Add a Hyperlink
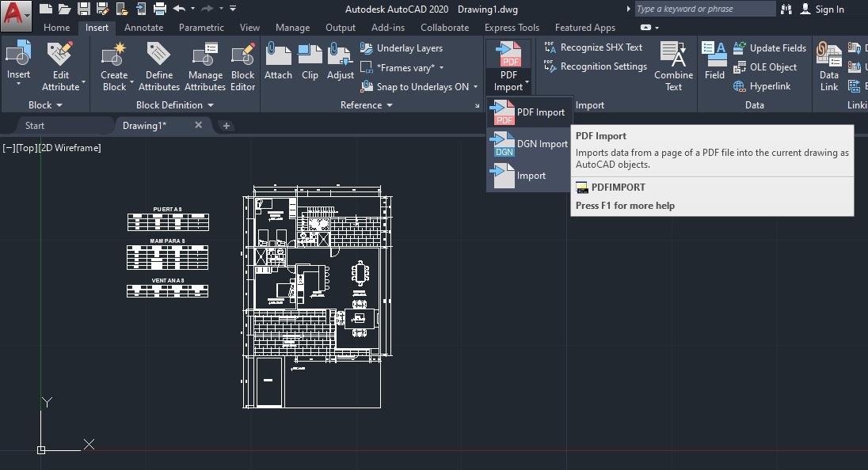 (x=762, y=85)
